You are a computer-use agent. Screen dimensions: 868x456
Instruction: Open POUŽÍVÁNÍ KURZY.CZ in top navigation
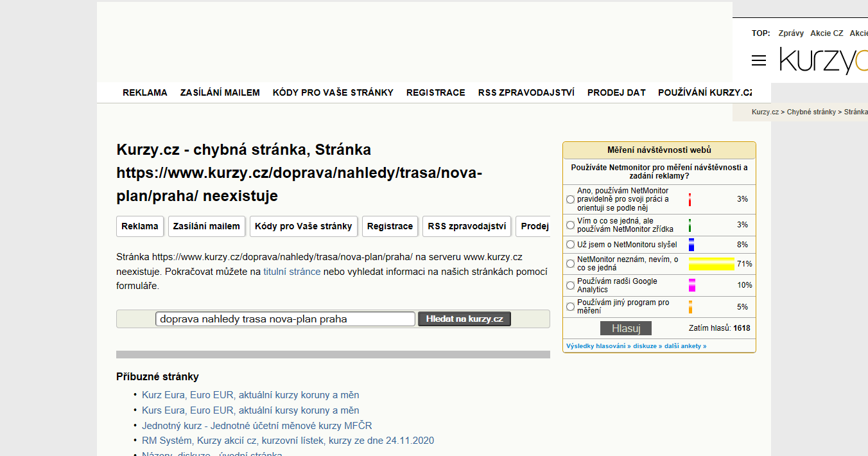pos(705,92)
